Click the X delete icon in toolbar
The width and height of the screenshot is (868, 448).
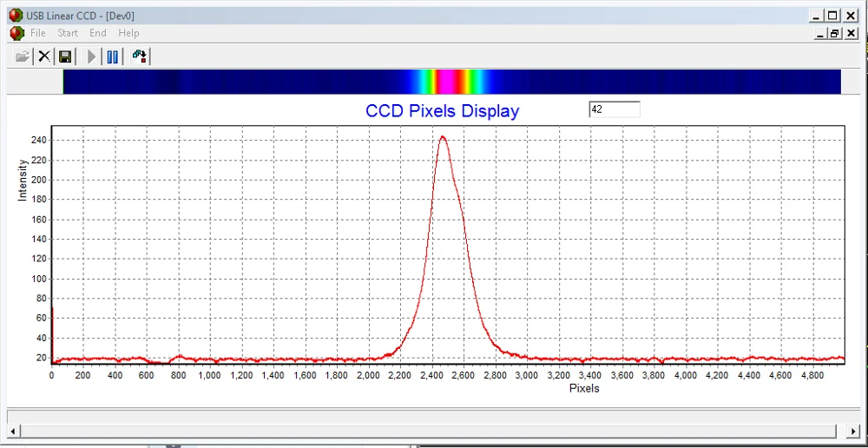44,56
